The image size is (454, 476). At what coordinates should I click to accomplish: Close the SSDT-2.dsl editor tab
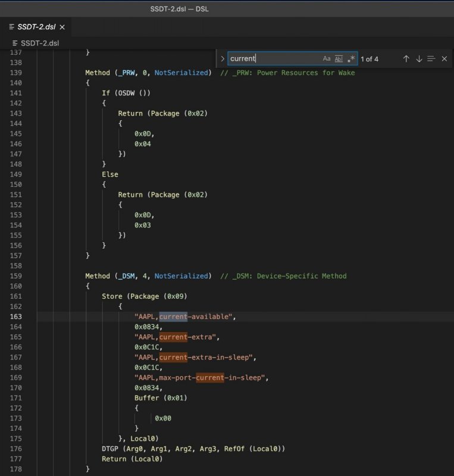coord(62,27)
